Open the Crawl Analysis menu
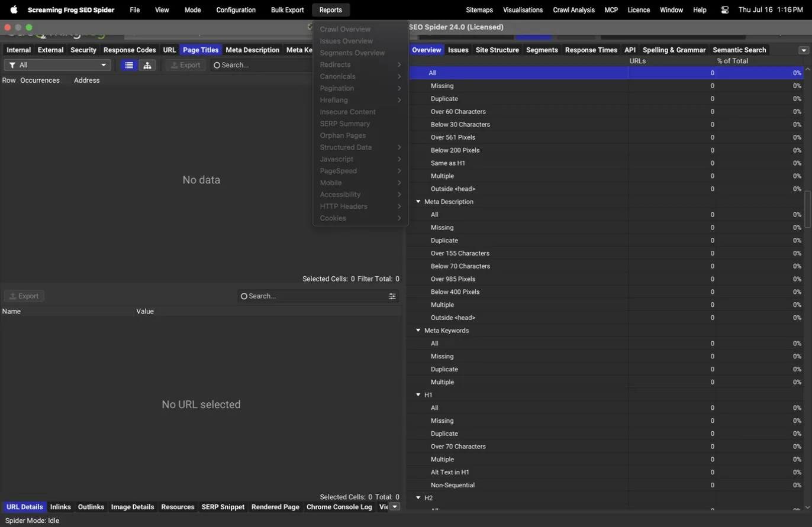Screen dimensions: 812x527 573,10
